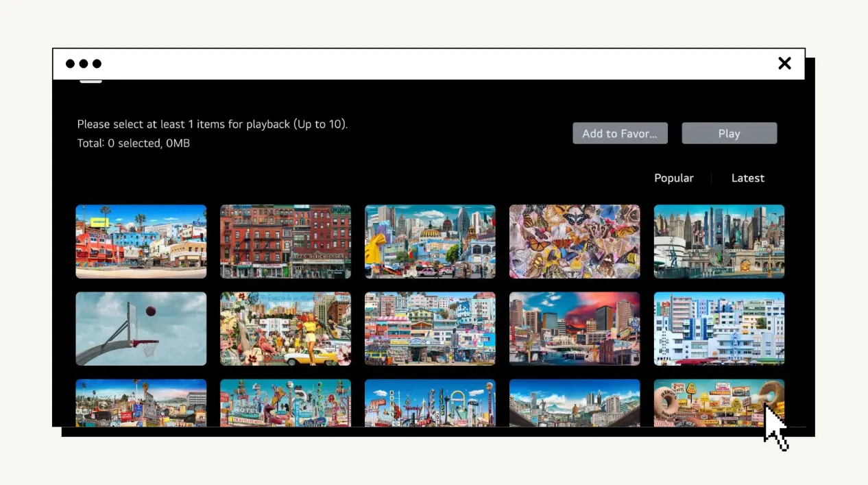Close the window with the X icon
The width and height of the screenshot is (868, 485).
click(x=784, y=64)
